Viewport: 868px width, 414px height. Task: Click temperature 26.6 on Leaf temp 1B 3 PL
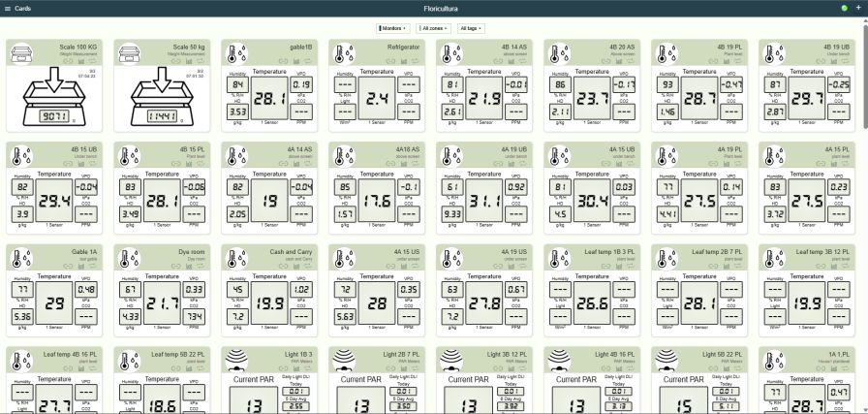[592, 303]
